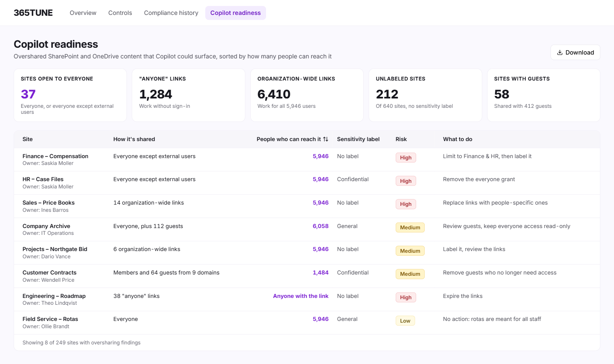Open the Sites open to everyone card
The height and width of the screenshot is (364, 614).
tap(70, 95)
